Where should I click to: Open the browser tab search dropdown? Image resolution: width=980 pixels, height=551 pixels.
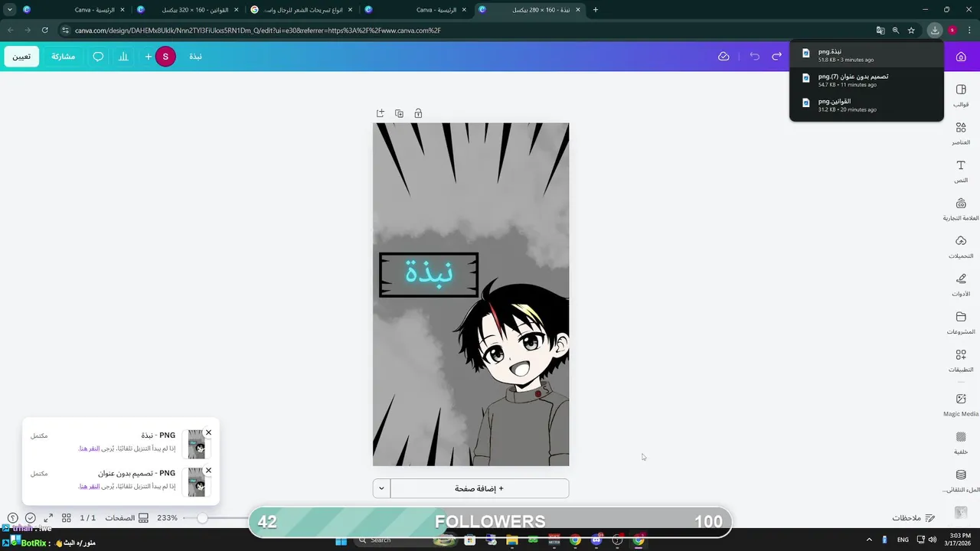9,10
